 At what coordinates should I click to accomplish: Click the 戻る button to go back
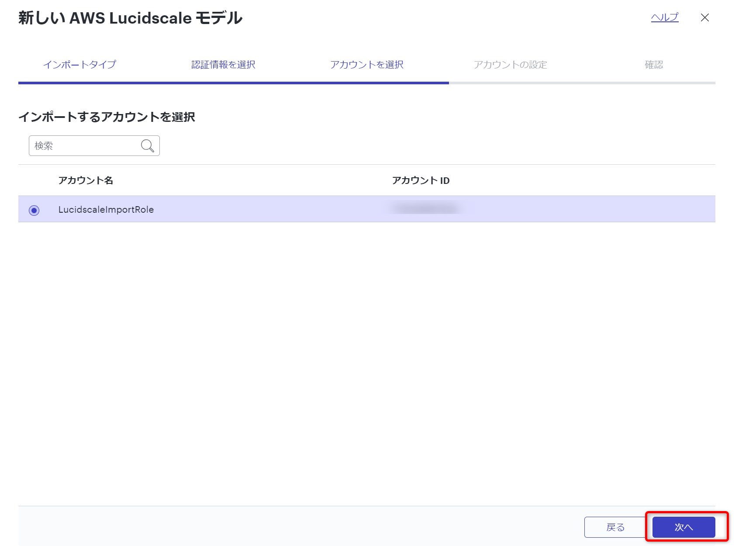(x=616, y=527)
